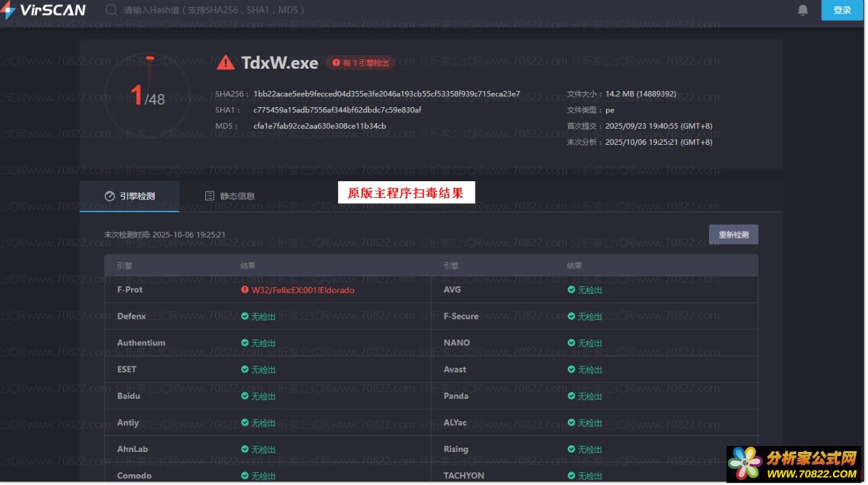Click the Defenx engine name
Screen dimensions: 868x485
coord(131,316)
